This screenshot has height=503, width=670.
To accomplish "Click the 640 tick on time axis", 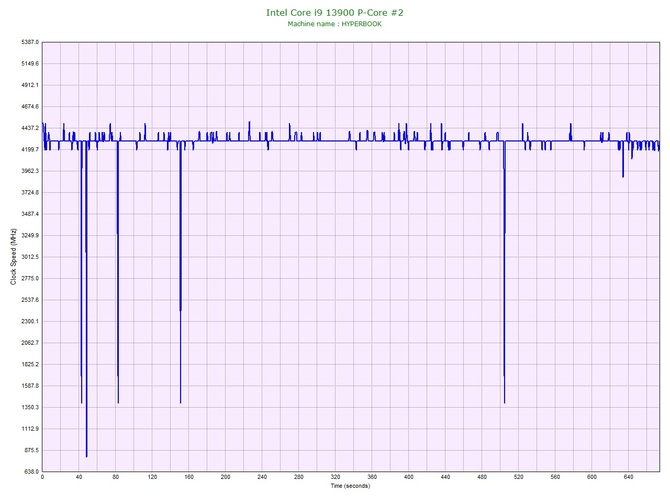I will (629, 477).
